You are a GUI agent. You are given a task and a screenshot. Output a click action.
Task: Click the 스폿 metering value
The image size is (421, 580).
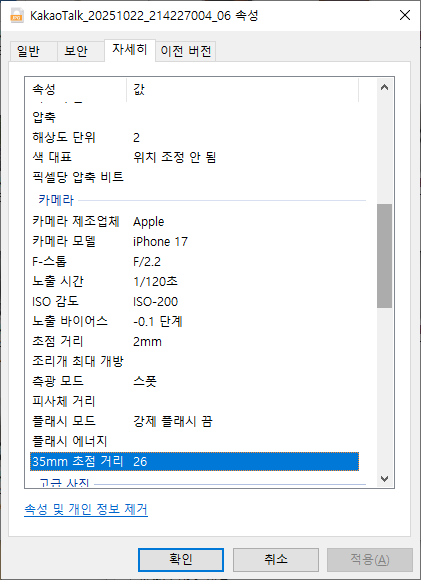tap(145, 381)
